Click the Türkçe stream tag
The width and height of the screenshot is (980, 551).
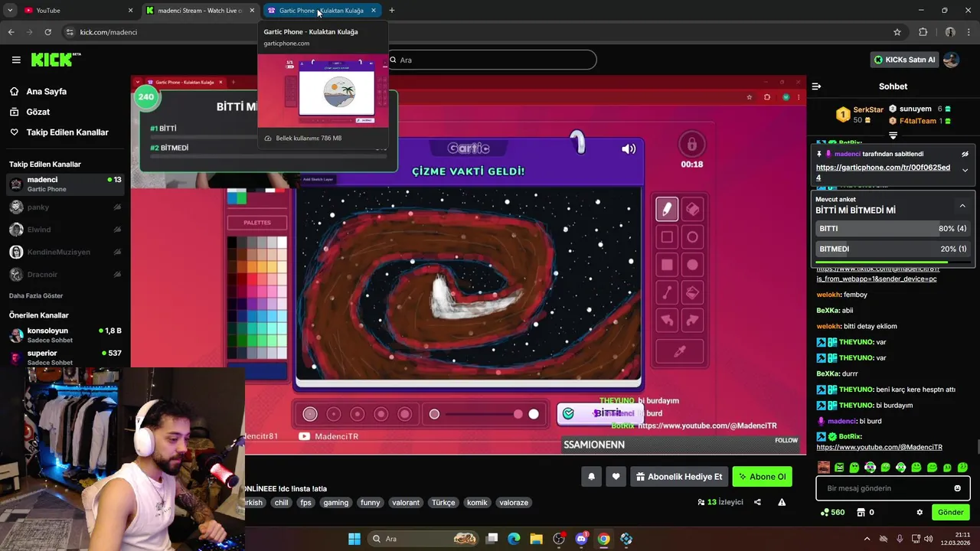[443, 503]
